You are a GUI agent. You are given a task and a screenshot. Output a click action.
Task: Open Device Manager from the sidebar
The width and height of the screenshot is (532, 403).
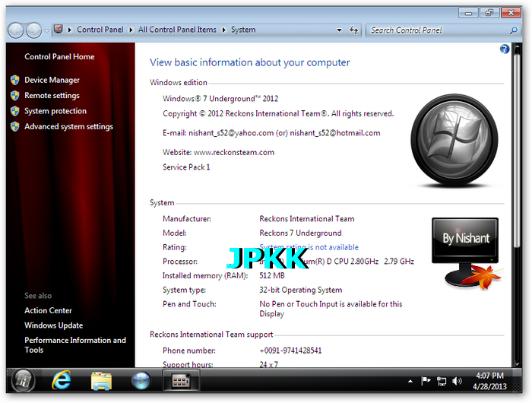52,80
